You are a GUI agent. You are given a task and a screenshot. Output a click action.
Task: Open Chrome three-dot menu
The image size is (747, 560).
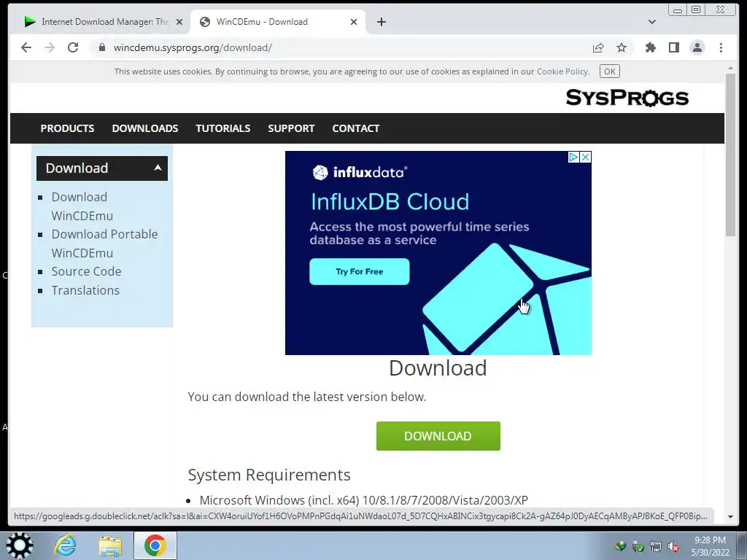[x=721, y=47]
